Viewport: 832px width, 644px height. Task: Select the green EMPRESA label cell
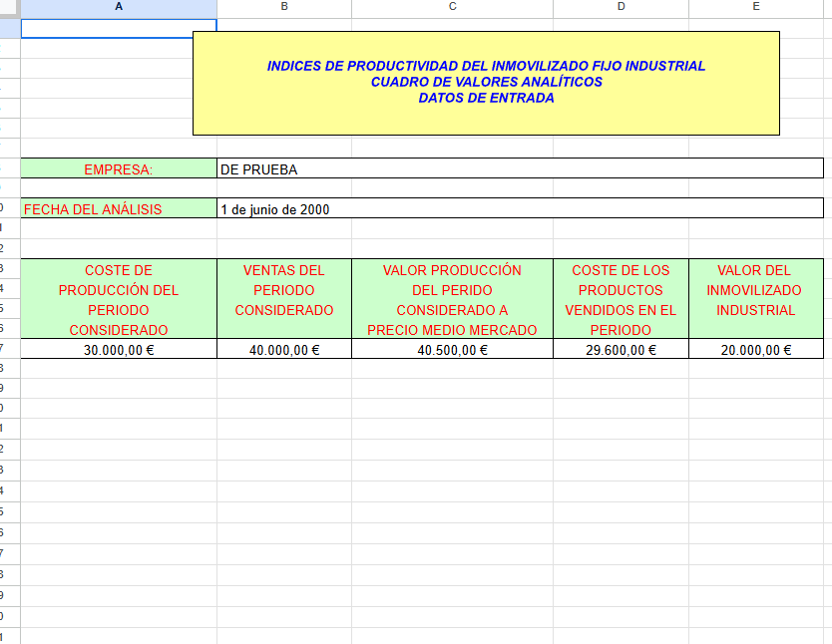click(119, 169)
